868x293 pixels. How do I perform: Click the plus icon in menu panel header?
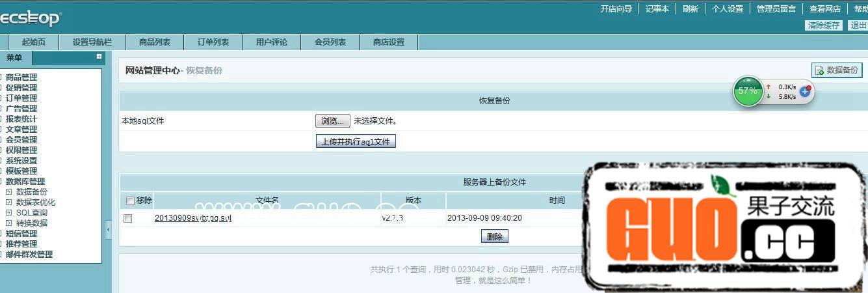99,57
